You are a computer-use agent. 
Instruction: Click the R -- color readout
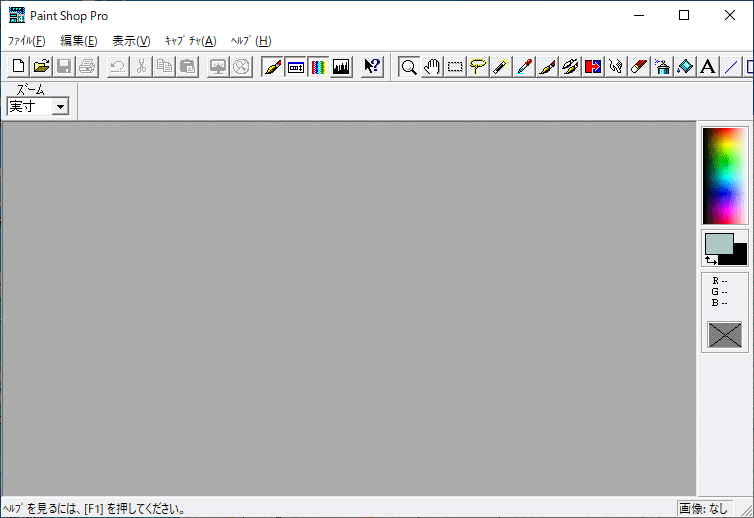(x=720, y=281)
